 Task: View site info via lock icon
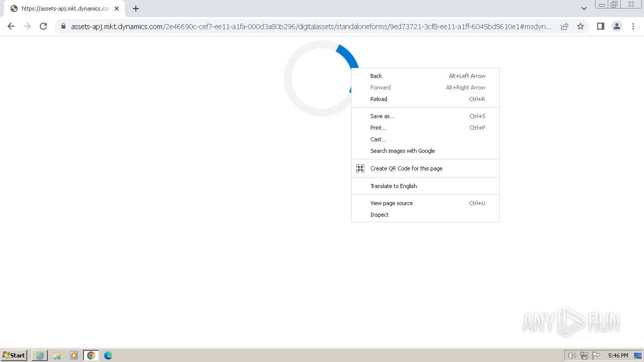63,26
